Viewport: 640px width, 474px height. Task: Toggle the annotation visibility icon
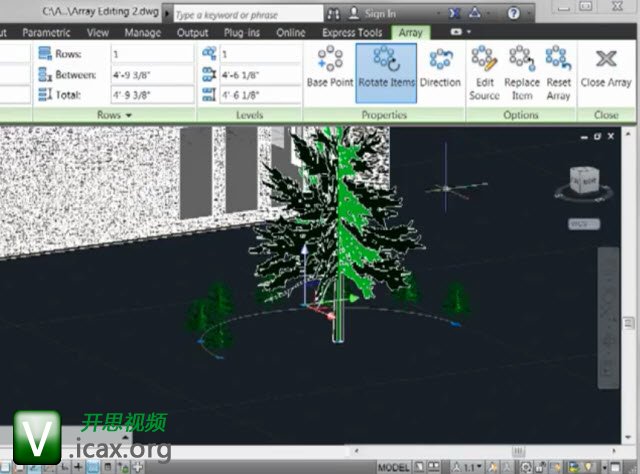[x=493, y=467]
